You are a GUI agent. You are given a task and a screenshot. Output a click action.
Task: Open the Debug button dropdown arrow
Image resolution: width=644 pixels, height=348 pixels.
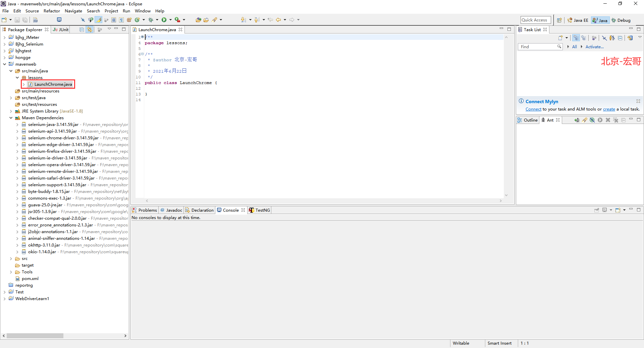[157, 20]
